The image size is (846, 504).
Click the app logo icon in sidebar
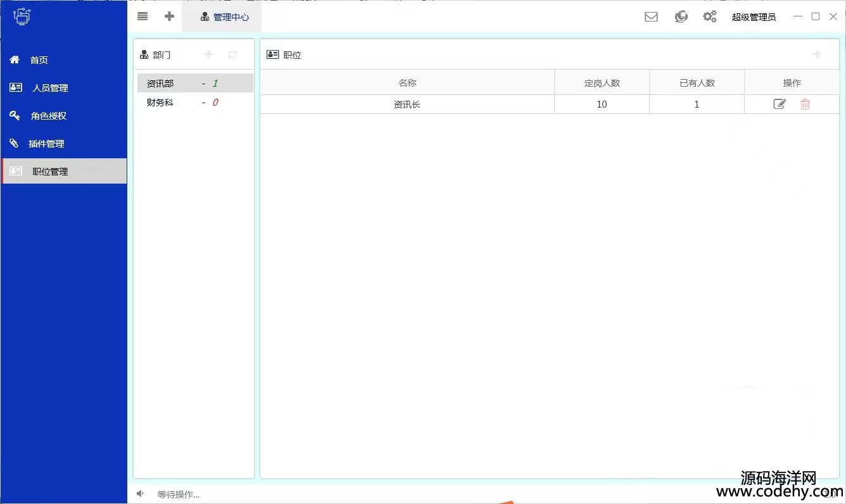pyautogui.click(x=22, y=16)
